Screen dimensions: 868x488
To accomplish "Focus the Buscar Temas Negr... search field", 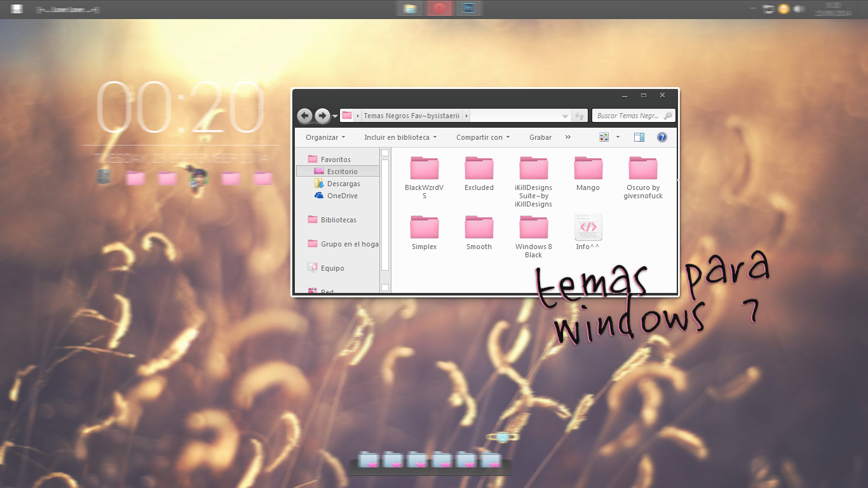I will tap(634, 116).
